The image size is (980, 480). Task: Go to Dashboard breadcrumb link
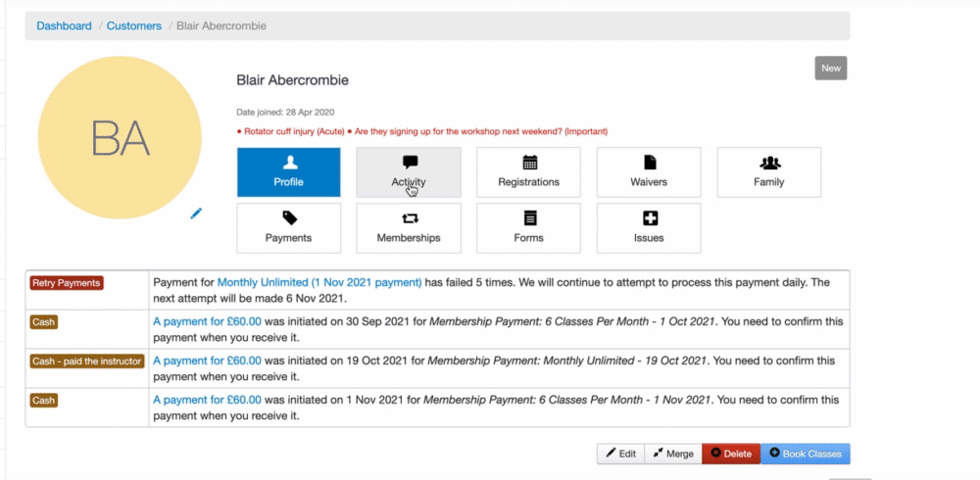pyautogui.click(x=64, y=25)
